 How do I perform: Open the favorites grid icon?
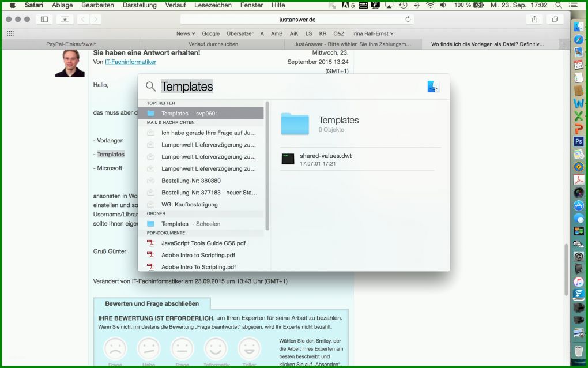click(x=10, y=33)
